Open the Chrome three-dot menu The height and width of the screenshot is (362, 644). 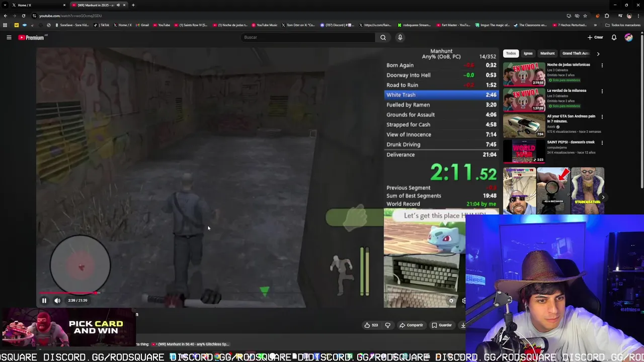pyautogui.click(x=638, y=16)
